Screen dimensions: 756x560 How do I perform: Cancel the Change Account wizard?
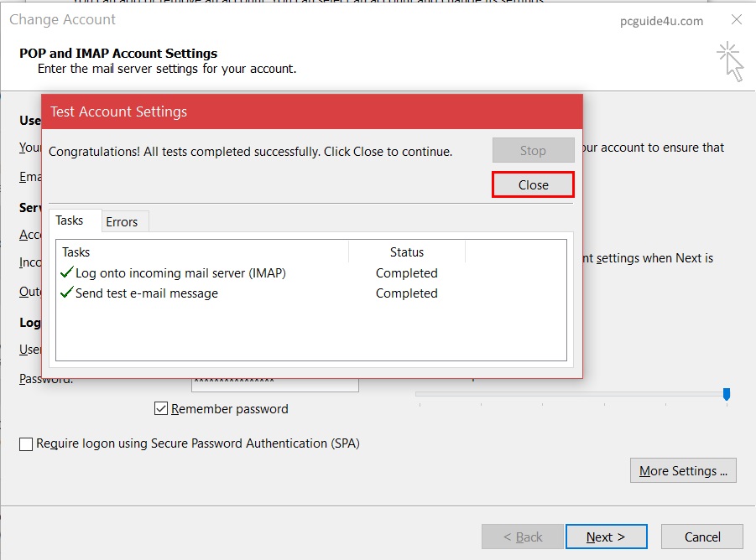[702, 537]
